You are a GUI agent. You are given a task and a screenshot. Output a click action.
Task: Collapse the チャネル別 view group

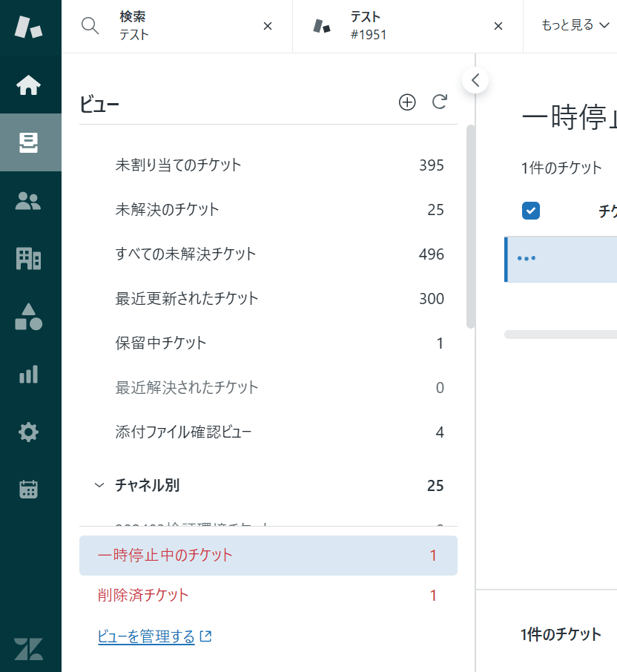(99, 486)
